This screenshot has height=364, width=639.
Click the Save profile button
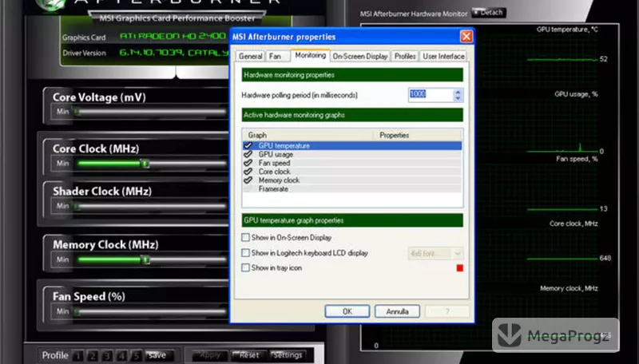(x=157, y=355)
